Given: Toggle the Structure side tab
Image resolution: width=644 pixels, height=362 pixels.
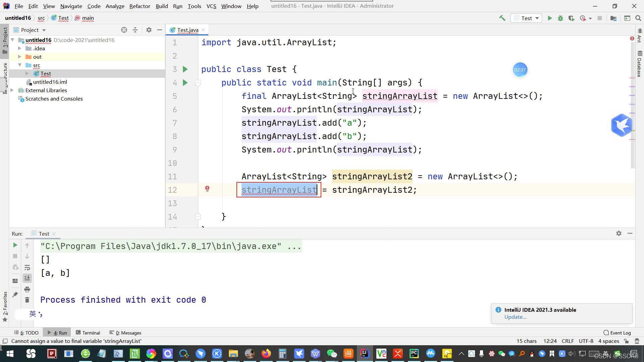Looking at the screenshot, I should [5, 78].
